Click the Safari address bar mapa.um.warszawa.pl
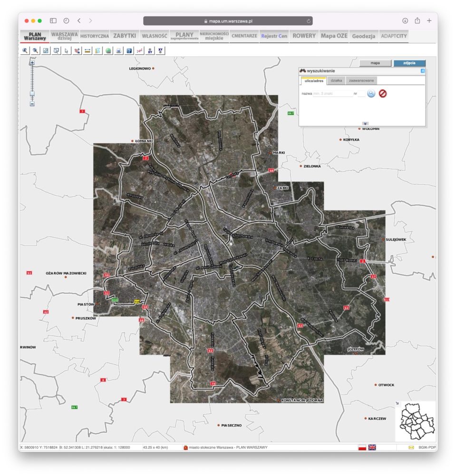The width and height of the screenshot is (456, 476). pos(228,21)
